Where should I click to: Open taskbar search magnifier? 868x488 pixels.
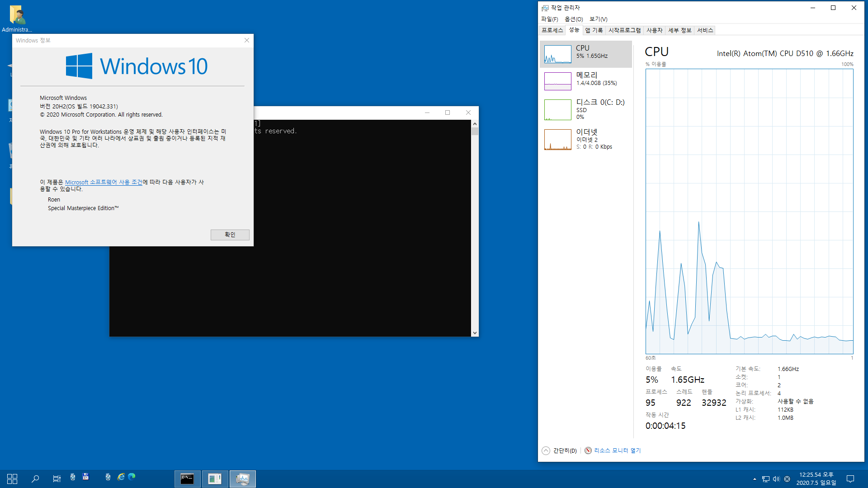pos(35,479)
